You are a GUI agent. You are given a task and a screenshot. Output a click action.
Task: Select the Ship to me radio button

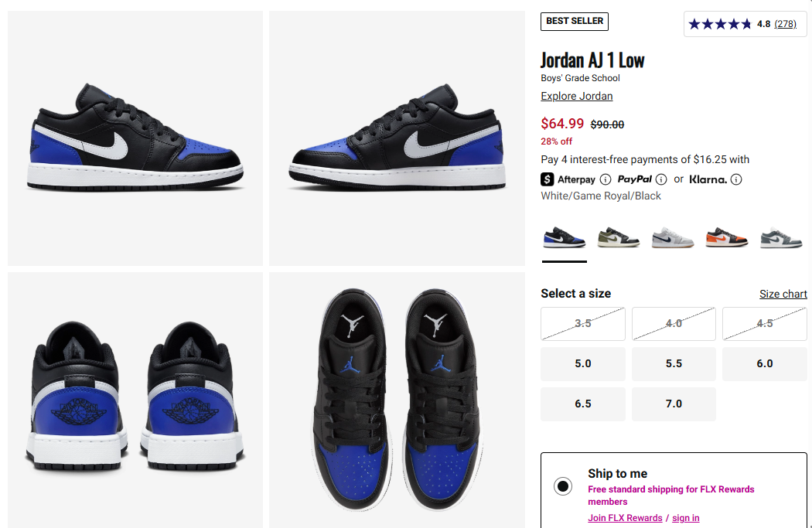[563, 486]
